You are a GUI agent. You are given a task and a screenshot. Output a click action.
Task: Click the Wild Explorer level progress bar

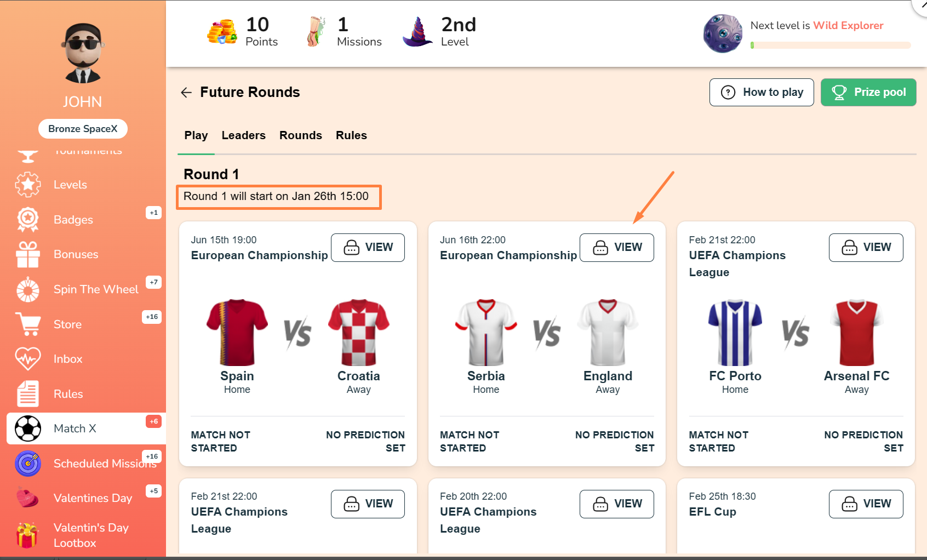(831, 45)
